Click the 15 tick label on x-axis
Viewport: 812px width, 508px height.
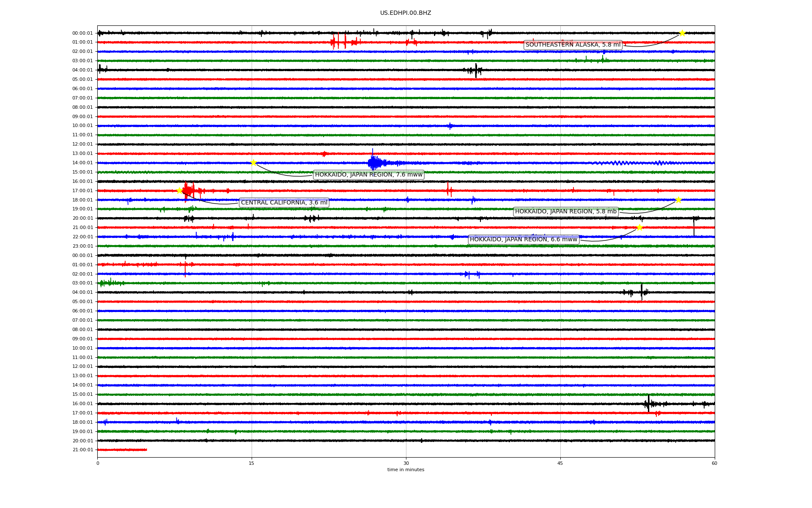[x=252, y=463]
